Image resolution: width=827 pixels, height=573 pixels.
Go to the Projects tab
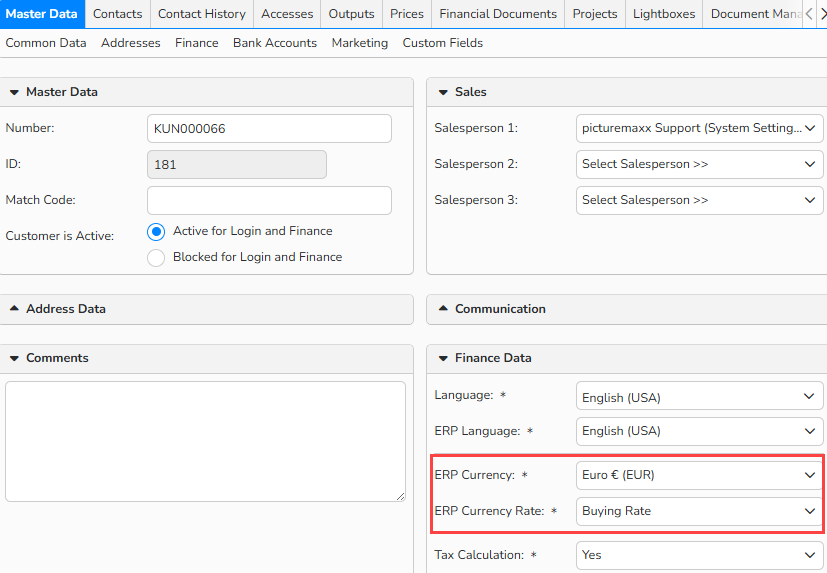(595, 14)
